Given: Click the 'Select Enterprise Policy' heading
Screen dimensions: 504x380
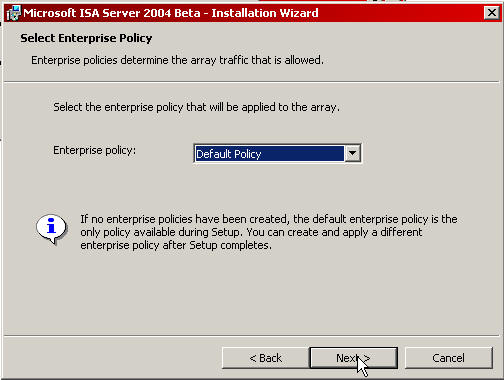Looking at the screenshot, I should click(86, 38).
